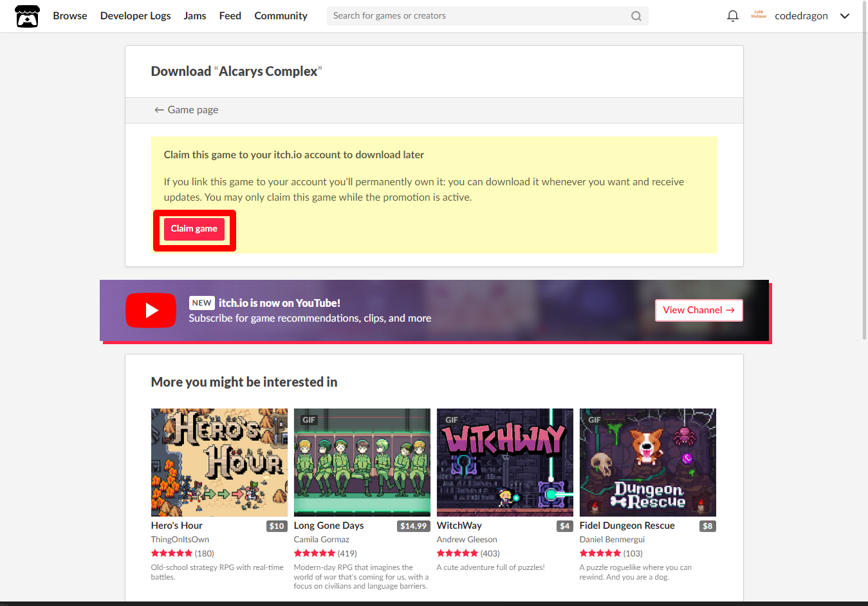Click the codedragon avatar image
Viewport: 868px width, 606px height.
[759, 15]
